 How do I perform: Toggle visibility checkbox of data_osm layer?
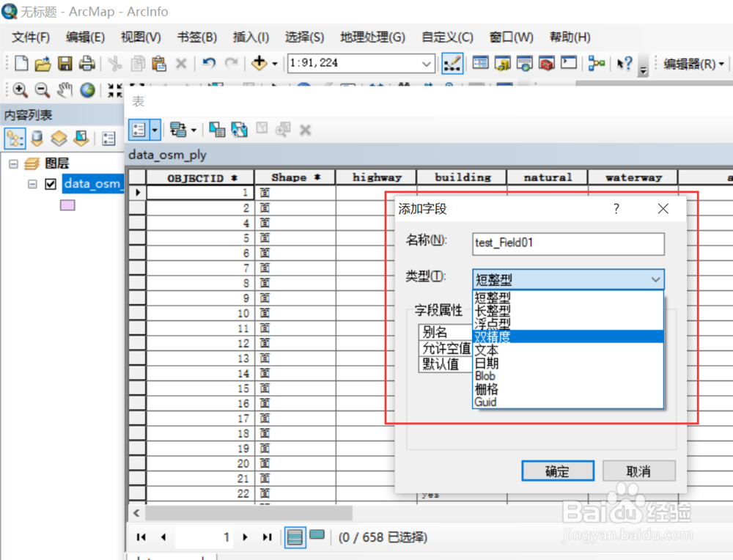(51, 184)
